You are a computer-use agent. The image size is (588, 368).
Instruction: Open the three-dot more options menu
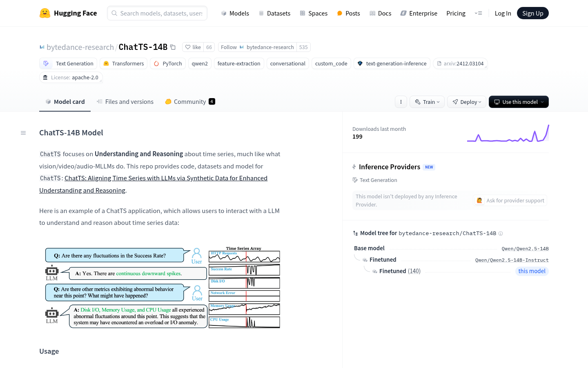pos(401,102)
